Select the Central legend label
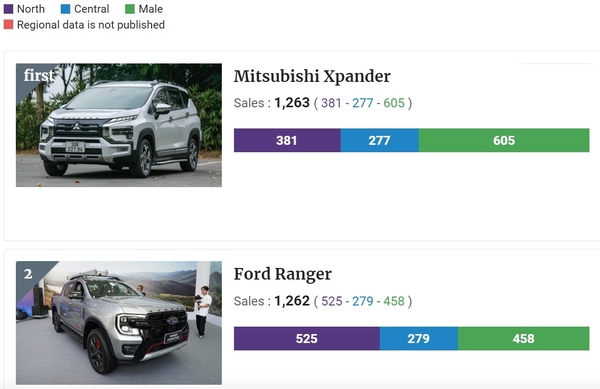Viewport: 600px width, 389px height. click(91, 9)
